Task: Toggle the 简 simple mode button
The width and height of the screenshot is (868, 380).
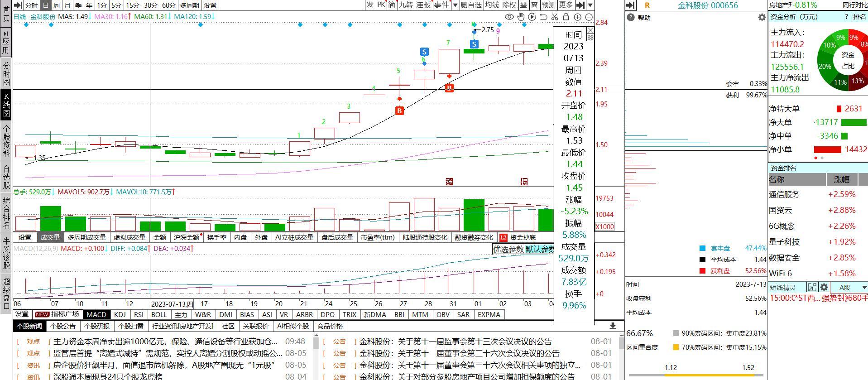Action: click(x=392, y=5)
